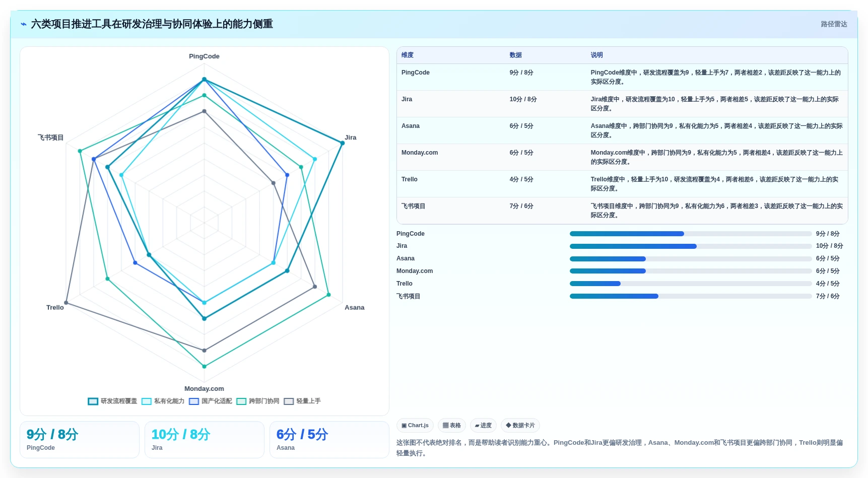Toggle the 跨部门协同 legend series
Image resolution: width=868 pixels, height=478 pixels.
tap(258, 401)
